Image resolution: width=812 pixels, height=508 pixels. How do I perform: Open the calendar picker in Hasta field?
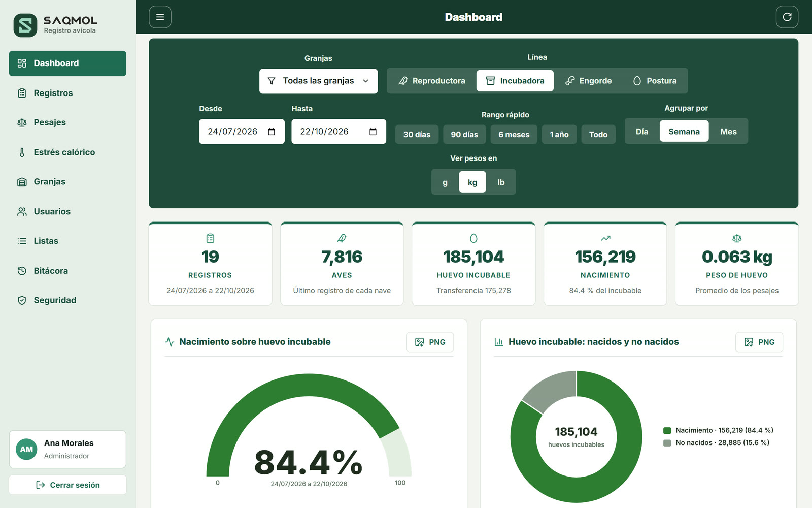click(x=373, y=132)
